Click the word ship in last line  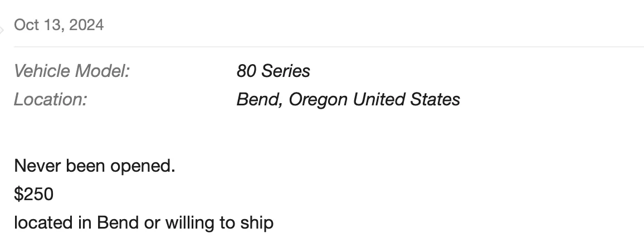pyautogui.click(x=257, y=223)
